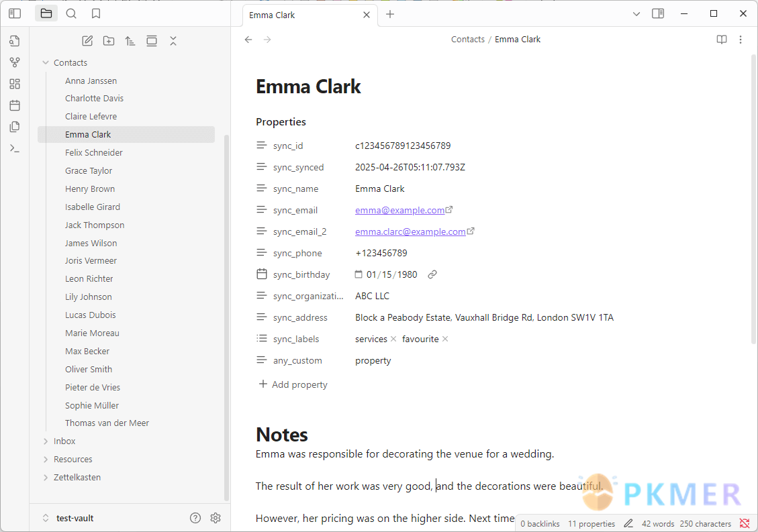Open the tab list dropdown arrow
This screenshot has height=532, width=758.
pos(636,13)
